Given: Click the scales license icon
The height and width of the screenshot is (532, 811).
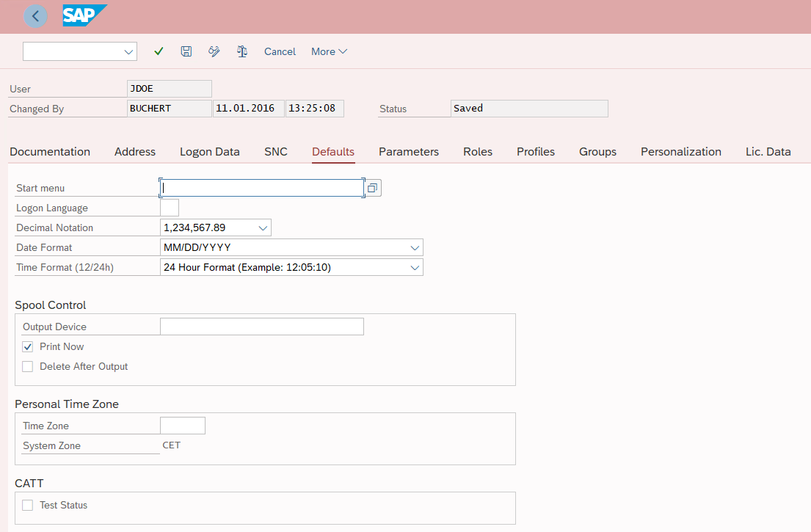Looking at the screenshot, I should click(242, 51).
